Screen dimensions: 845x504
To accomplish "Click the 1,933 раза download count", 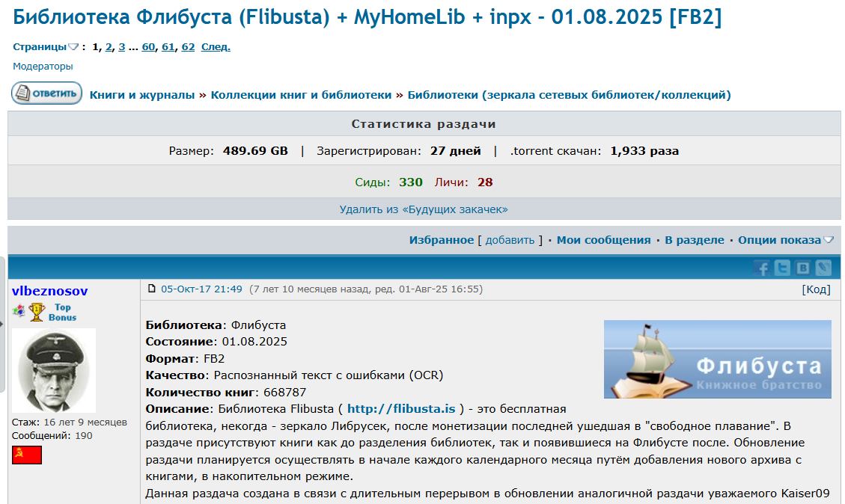I will 644,151.
